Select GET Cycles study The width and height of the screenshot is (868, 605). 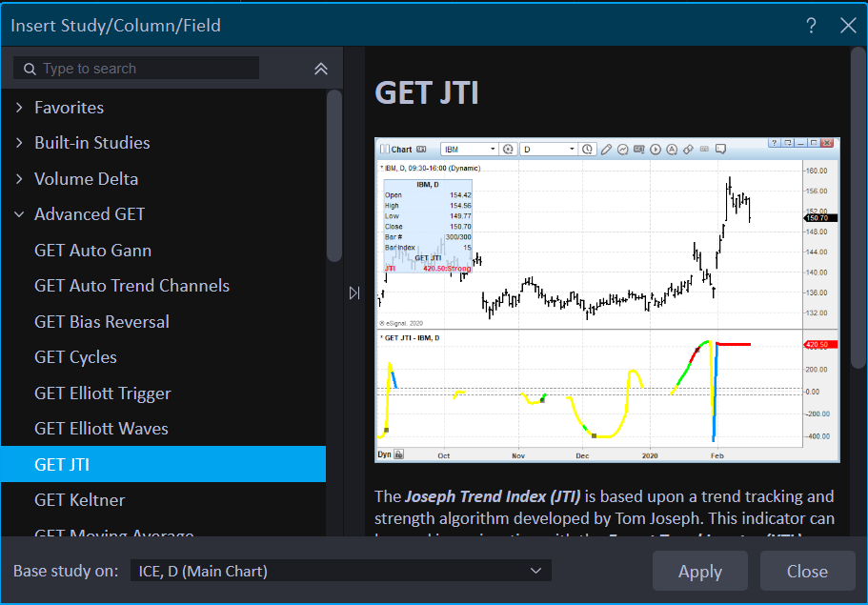(x=163, y=357)
